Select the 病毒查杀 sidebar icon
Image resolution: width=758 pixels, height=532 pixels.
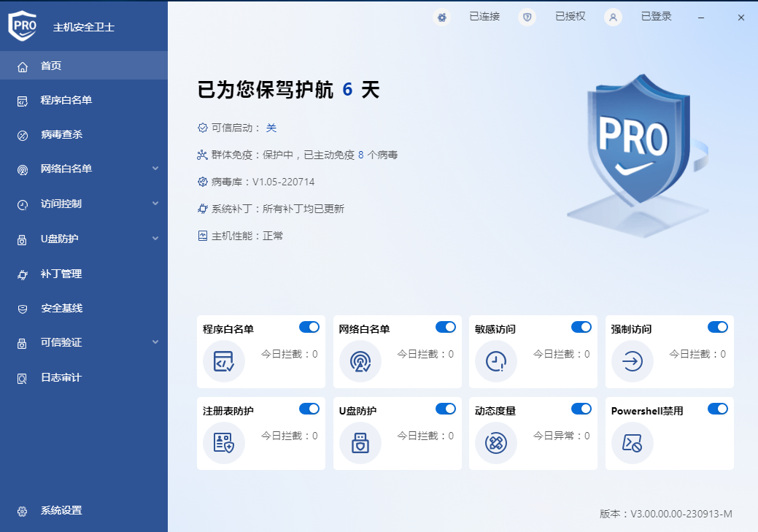tap(20, 134)
